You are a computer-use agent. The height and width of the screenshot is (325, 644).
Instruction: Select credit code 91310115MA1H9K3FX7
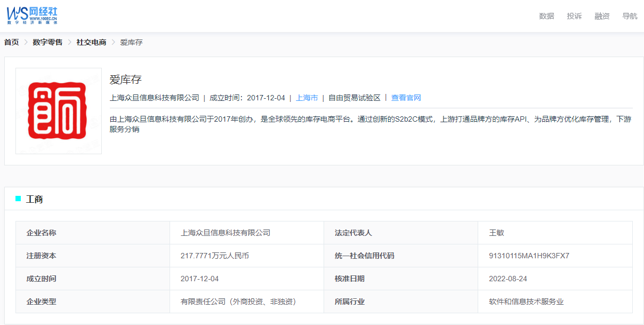point(529,256)
